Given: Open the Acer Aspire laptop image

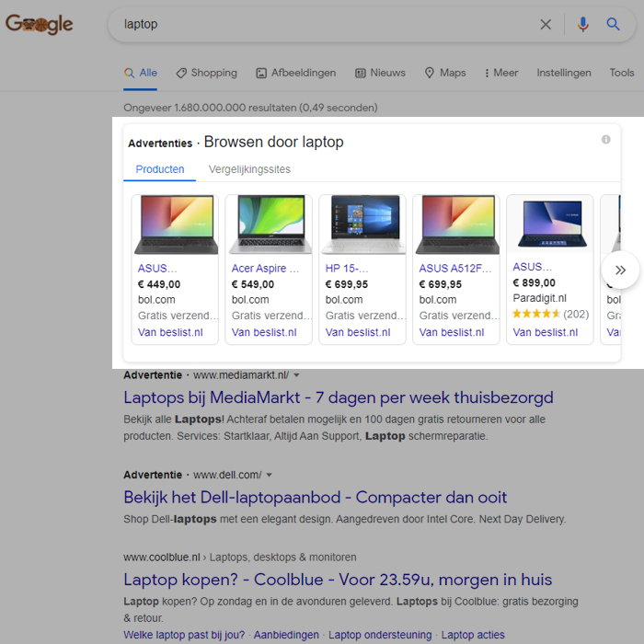Looking at the screenshot, I should point(269,224).
